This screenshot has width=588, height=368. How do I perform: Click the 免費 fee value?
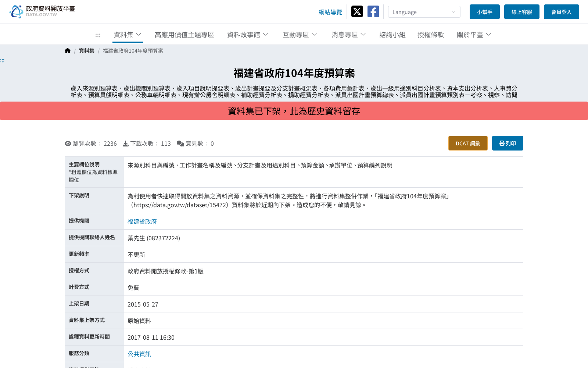[x=133, y=288]
